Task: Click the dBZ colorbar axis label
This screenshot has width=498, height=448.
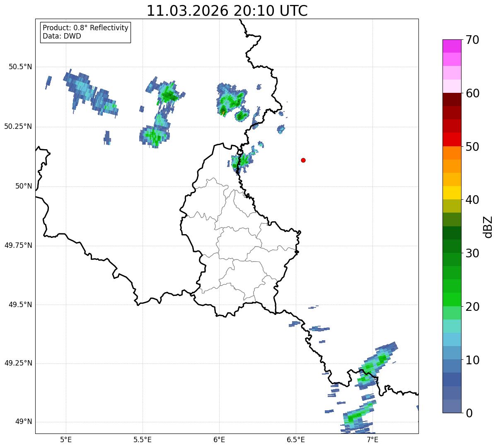Action: click(x=488, y=227)
